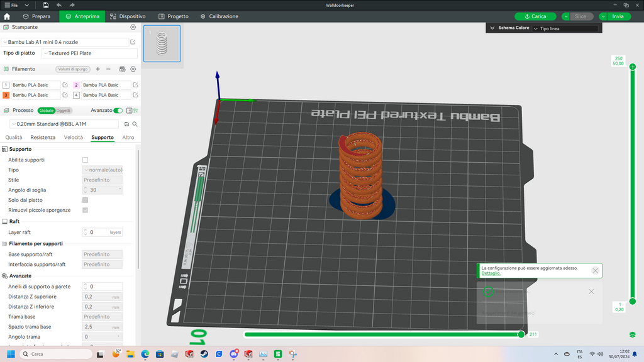The width and height of the screenshot is (644, 362).
Task: Click the layers icon below vertical slider
Action: [633, 335]
